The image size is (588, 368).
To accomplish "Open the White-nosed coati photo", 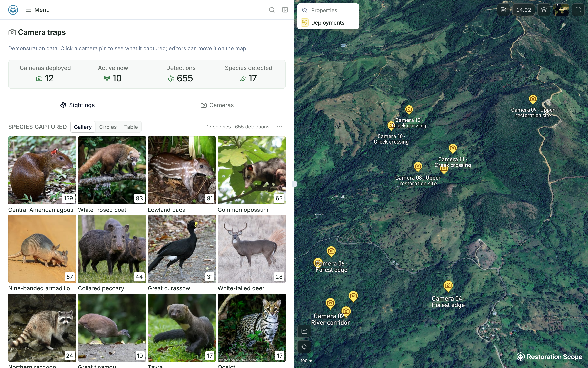I will pyautogui.click(x=112, y=170).
